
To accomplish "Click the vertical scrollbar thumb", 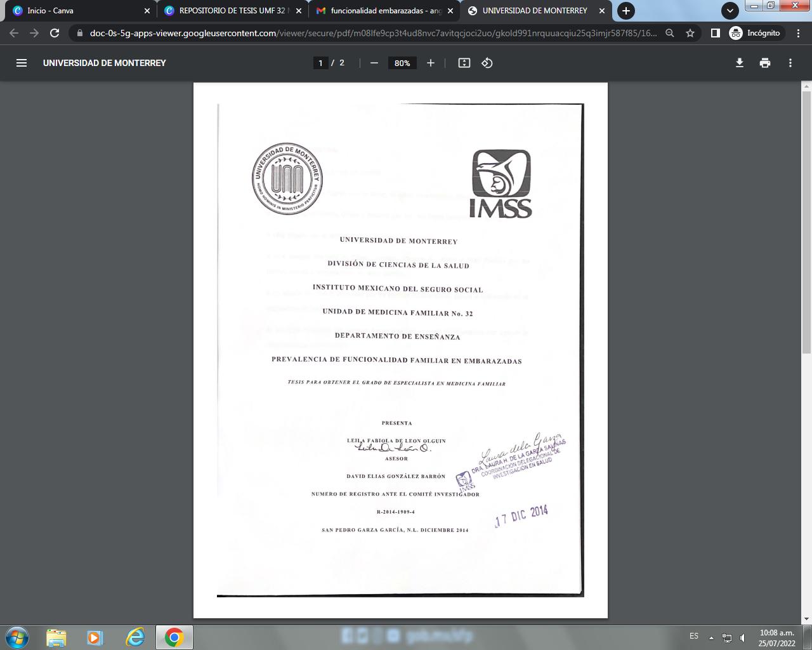I will tap(806, 222).
